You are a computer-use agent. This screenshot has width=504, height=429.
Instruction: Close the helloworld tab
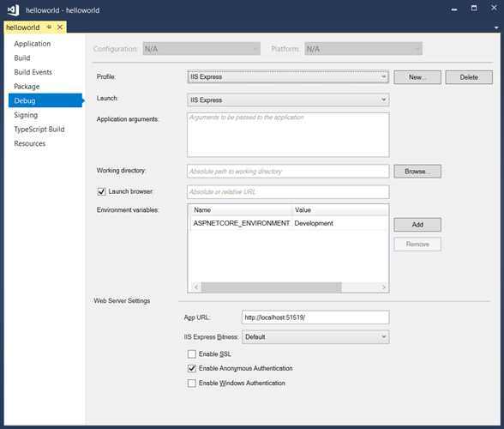[60, 27]
